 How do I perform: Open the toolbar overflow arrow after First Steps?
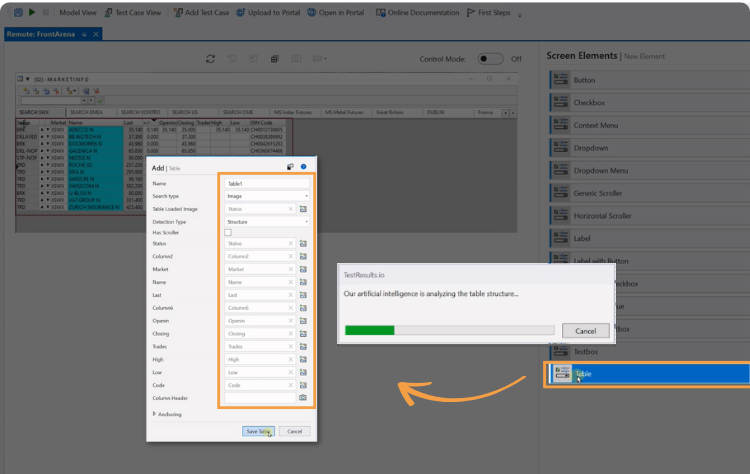(x=519, y=14)
